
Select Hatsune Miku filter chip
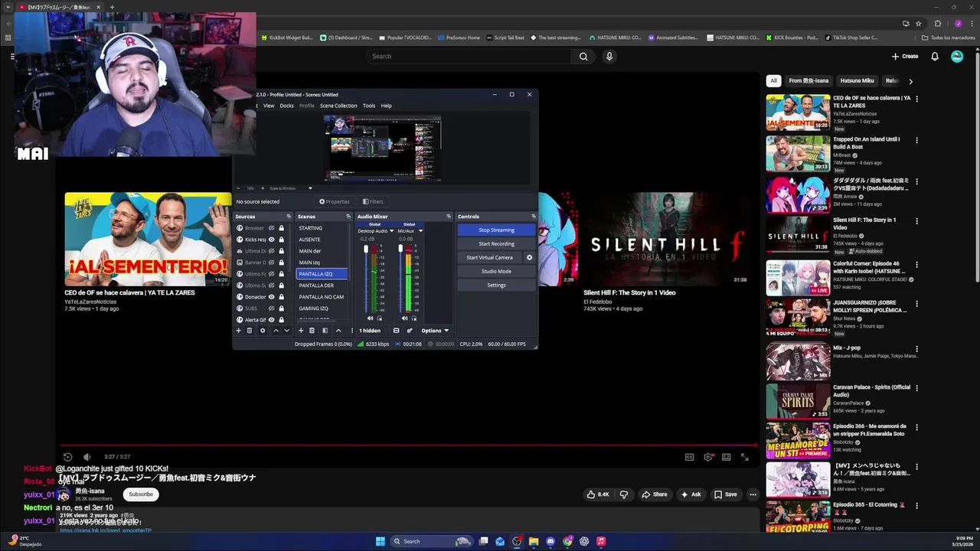click(x=857, y=80)
